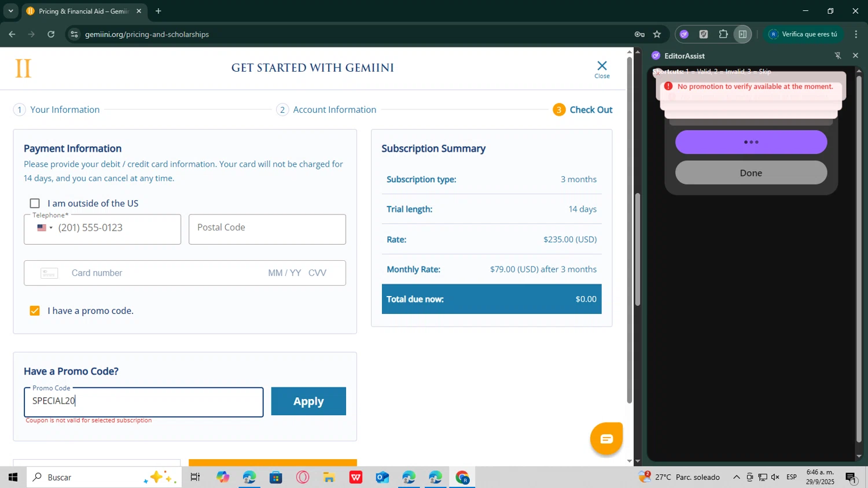Open the orange chat widget
Viewport: 868px width, 488px height.
pyautogui.click(x=606, y=439)
